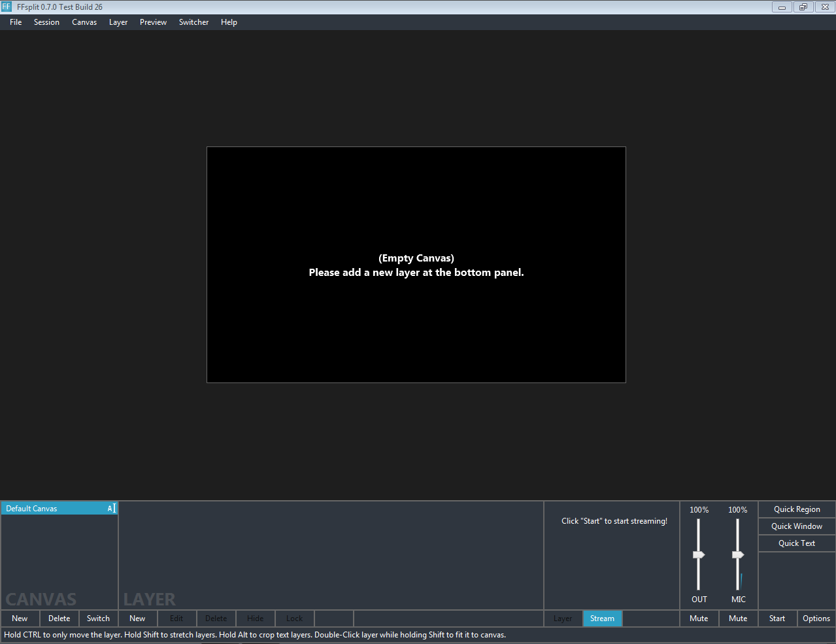This screenshot has height=644, width=836.
Task: Close the FFsplit window
Action: point(825,7)
